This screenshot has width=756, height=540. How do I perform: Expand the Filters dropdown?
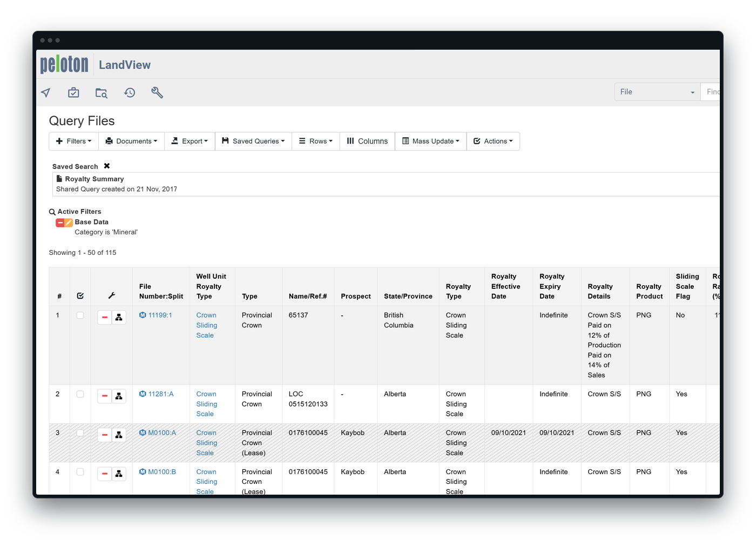click(74, 141)
